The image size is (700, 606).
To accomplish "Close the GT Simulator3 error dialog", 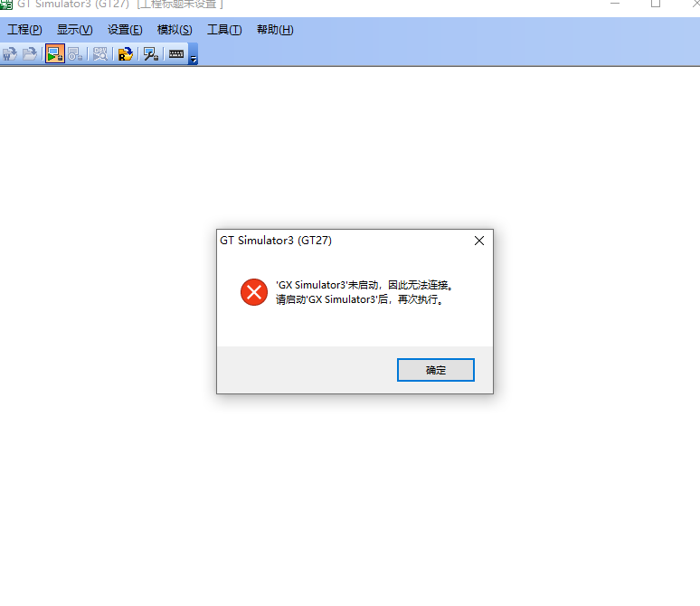I will (479, 241).
